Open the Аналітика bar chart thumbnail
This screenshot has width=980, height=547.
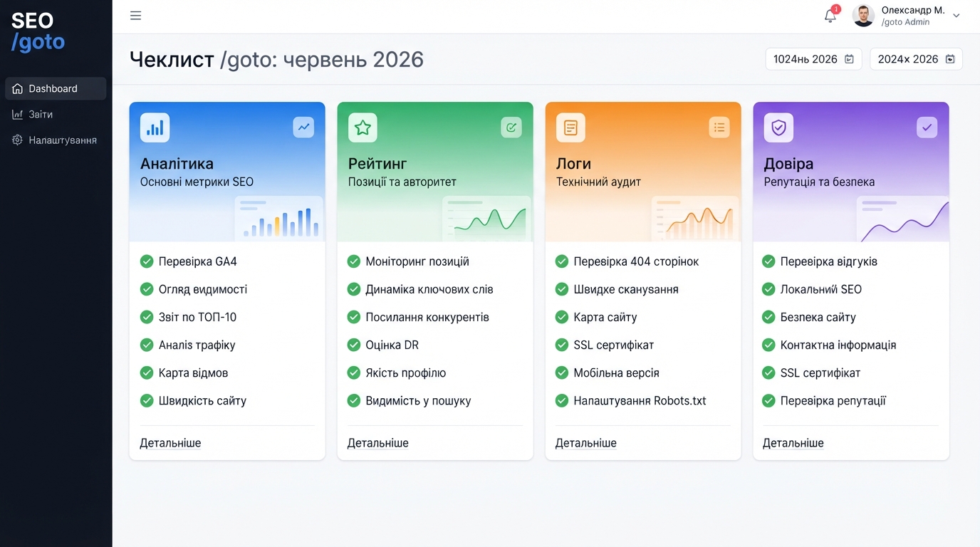click(278, 218)
